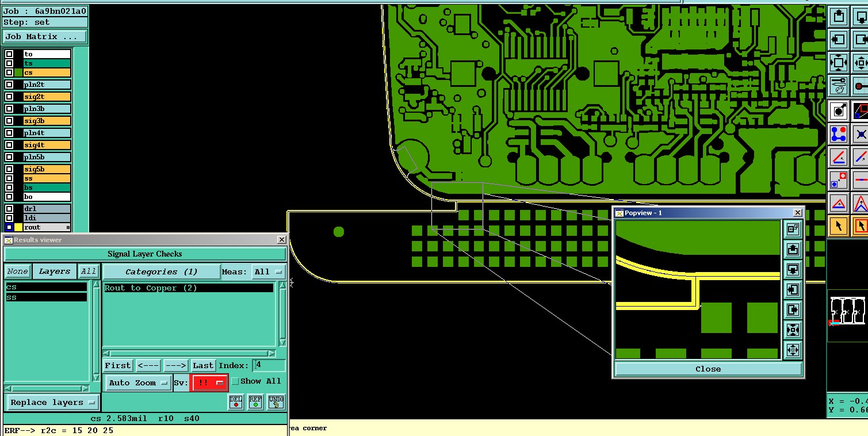Screen dimensions: 868x436
Task: Pan the main view left with the toolbar arrow
Action: [x=839, y=40]
